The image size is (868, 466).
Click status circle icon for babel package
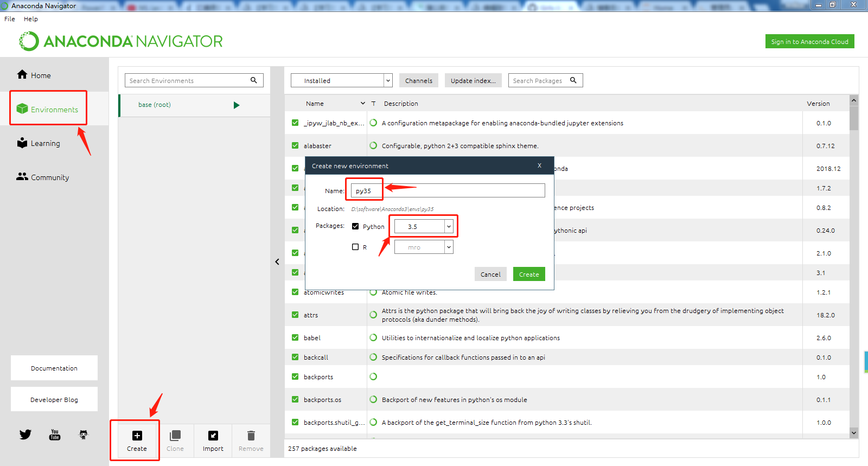pos(373,337)
